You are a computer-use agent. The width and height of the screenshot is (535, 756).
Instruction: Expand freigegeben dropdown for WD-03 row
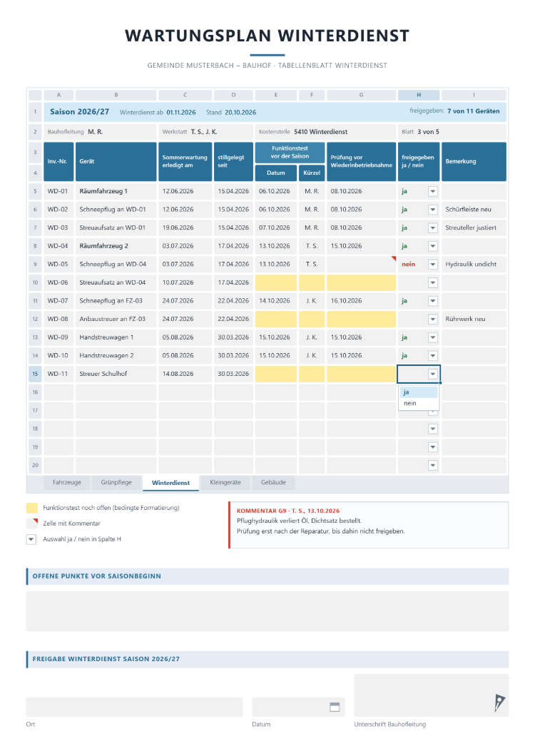(433, 228)
